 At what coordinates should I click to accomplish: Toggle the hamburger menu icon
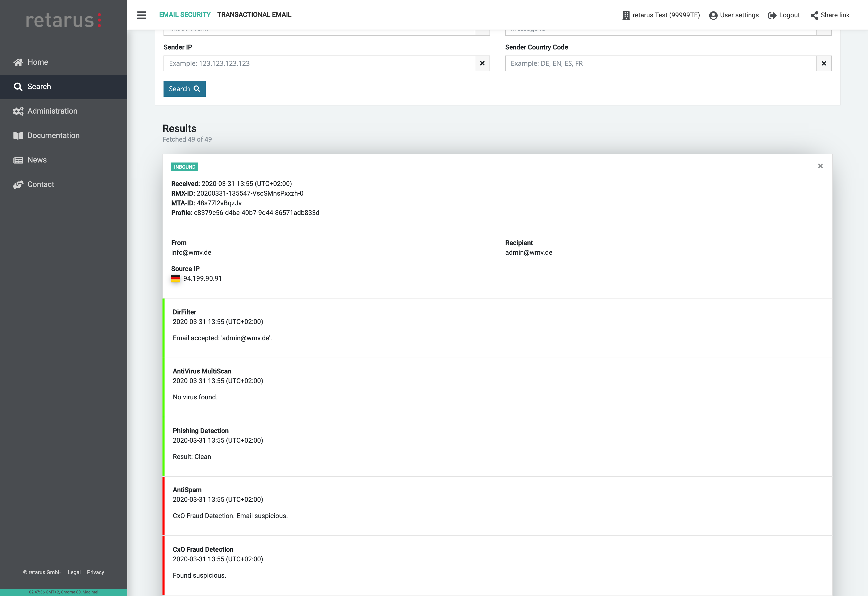click(142, 15)
